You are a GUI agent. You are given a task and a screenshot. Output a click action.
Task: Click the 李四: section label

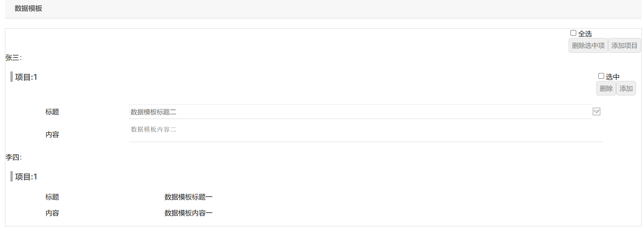(x=14, y=157)
